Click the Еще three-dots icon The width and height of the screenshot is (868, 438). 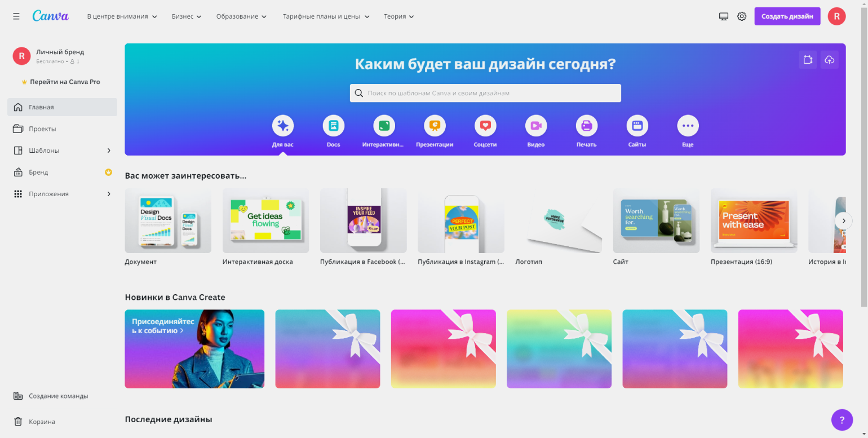pos(688,126)
